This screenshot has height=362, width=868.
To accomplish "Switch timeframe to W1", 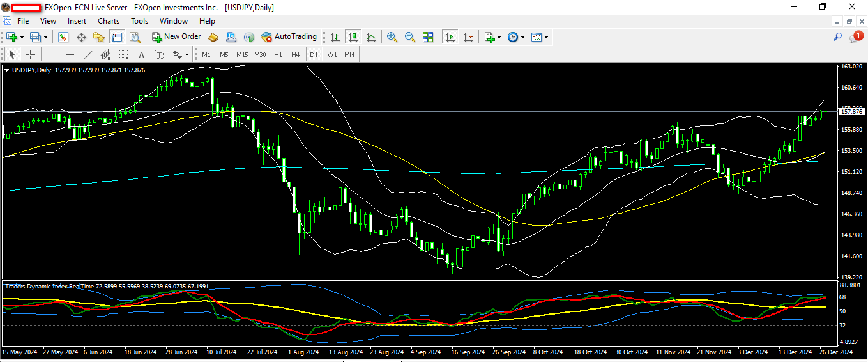I will coord(332,54).
